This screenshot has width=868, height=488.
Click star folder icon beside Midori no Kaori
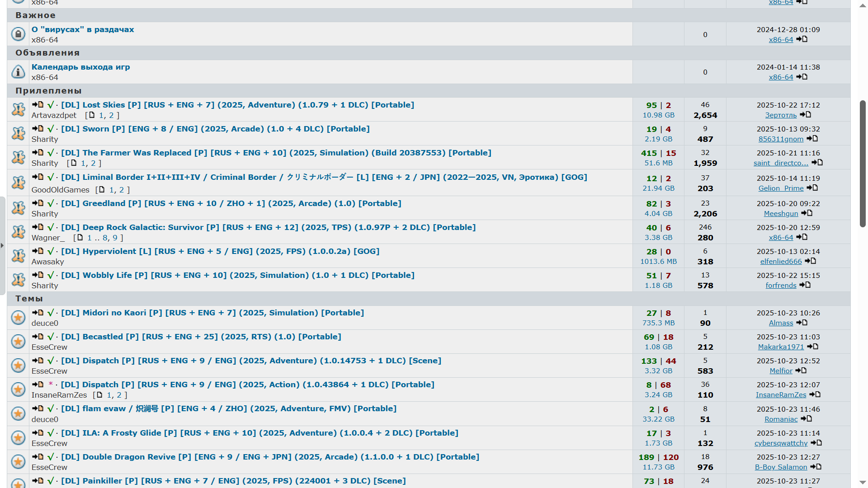click(x=18, y=318)
